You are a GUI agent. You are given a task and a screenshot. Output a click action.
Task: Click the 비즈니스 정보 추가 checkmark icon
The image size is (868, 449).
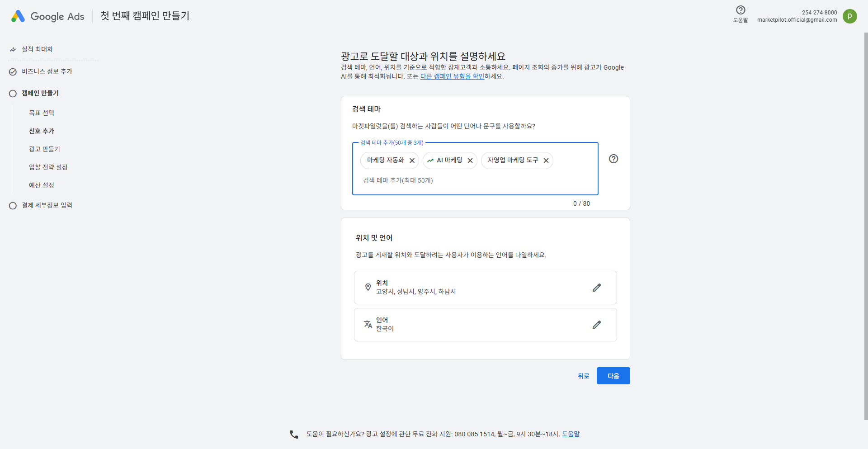(13, 71)
